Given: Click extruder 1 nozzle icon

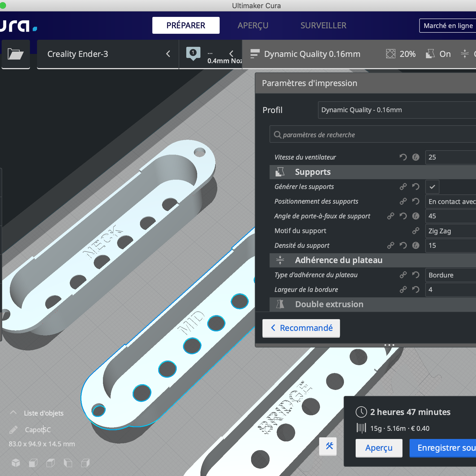Looking at the screenshot, I should [x=193, y=53].
